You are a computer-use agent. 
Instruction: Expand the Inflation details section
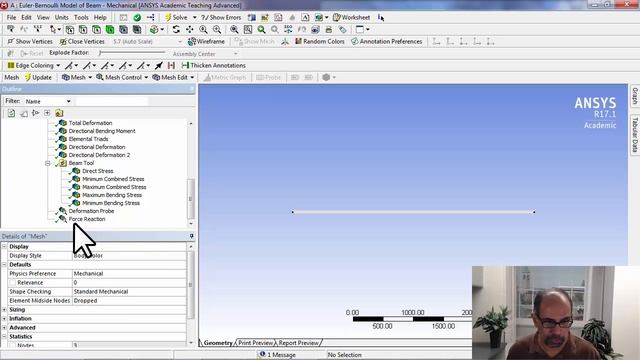pos(4,319)
